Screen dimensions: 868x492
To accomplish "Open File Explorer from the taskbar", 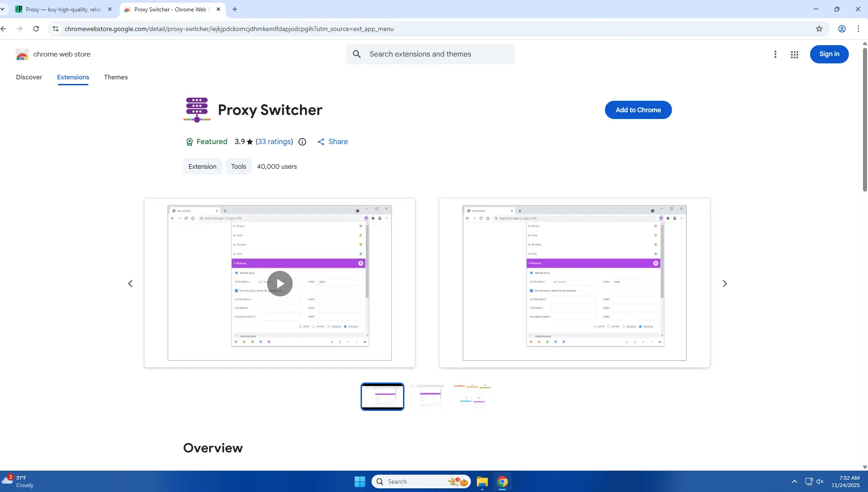I will pos(482,482).
